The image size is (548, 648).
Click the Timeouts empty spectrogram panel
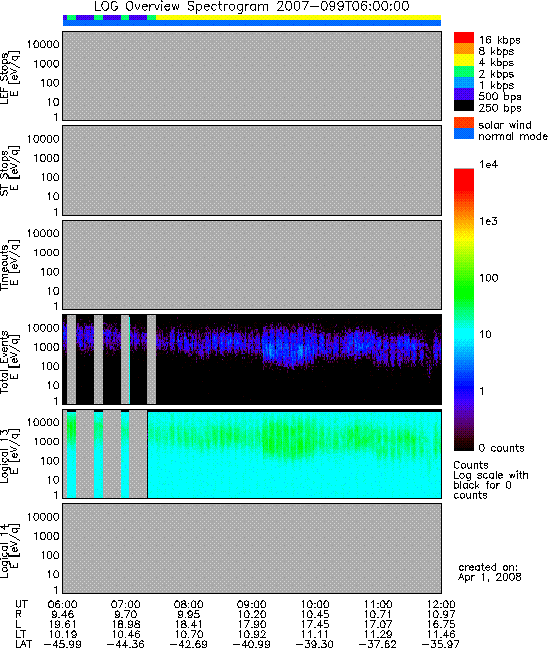pyautogui.click(x=252, y=265)
